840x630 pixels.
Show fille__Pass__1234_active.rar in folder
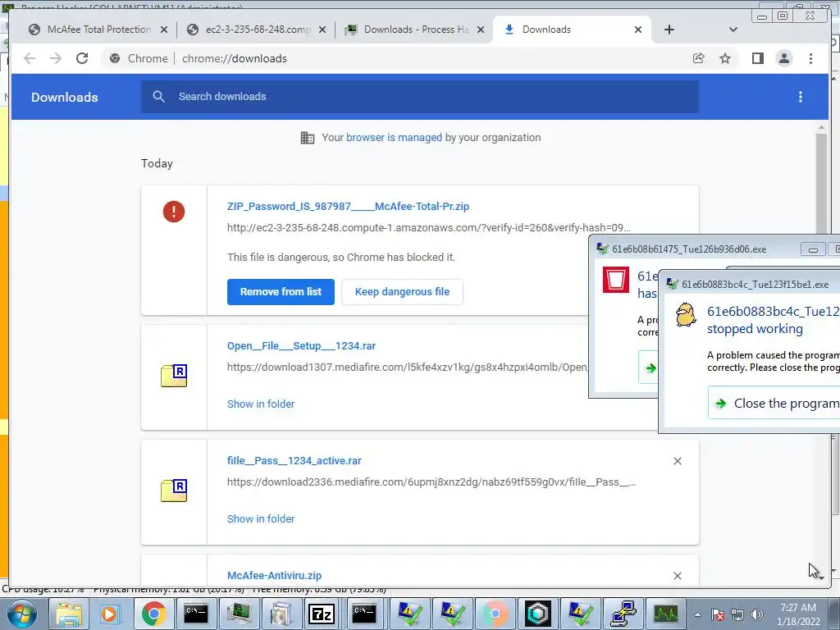click(x=261, y=518)
